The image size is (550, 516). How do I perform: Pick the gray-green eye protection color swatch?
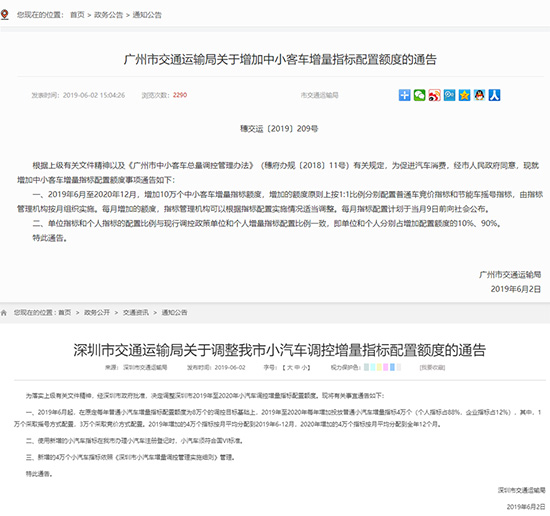367,367
